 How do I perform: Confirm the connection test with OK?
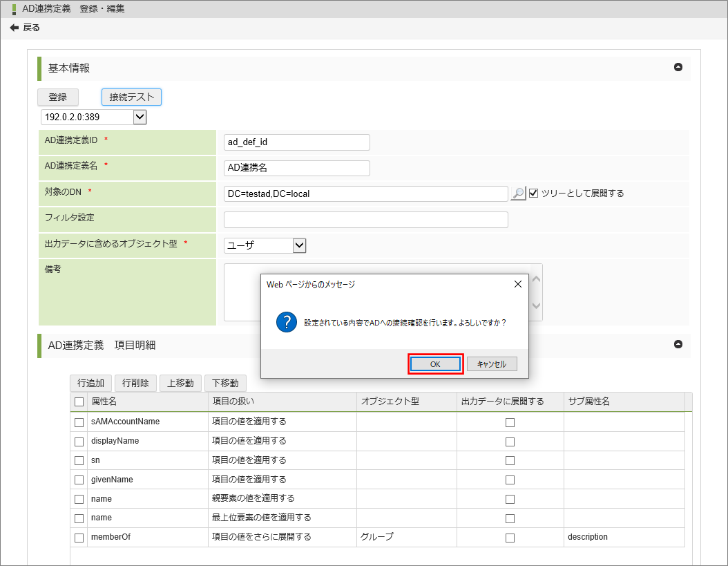click(x=435, y=364)
